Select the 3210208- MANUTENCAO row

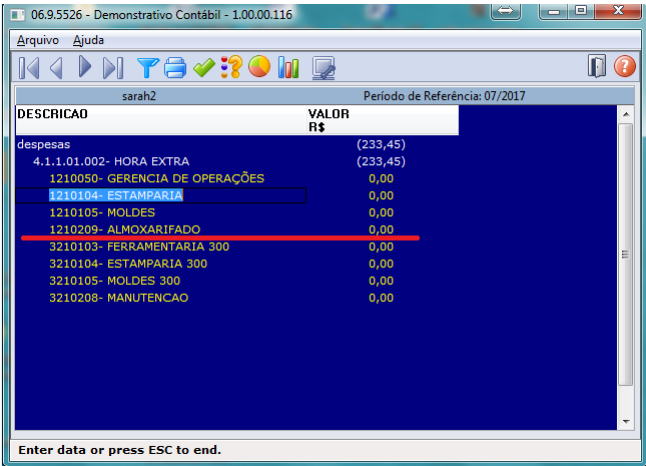point(118,297)
